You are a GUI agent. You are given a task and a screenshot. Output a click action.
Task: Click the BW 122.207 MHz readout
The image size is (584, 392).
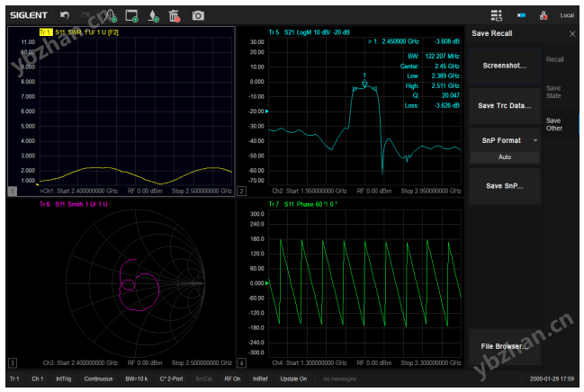(434, 57)
